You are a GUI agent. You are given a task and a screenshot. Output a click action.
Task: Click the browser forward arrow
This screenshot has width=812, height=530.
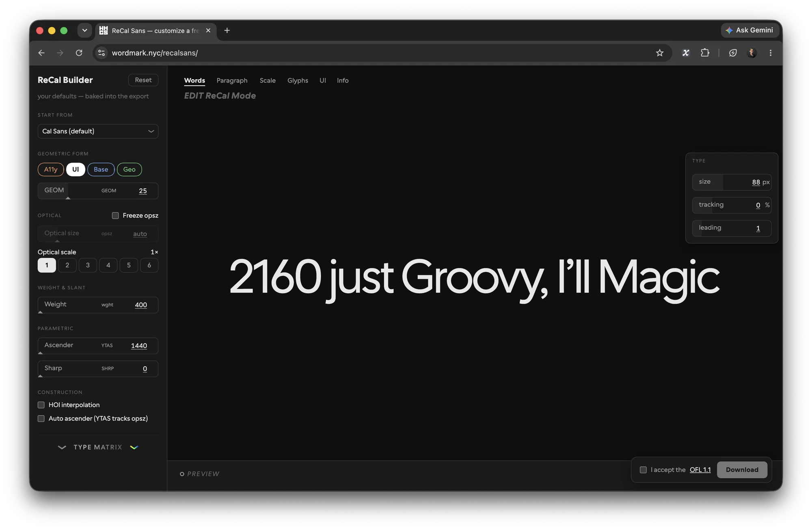click(60, 53)
